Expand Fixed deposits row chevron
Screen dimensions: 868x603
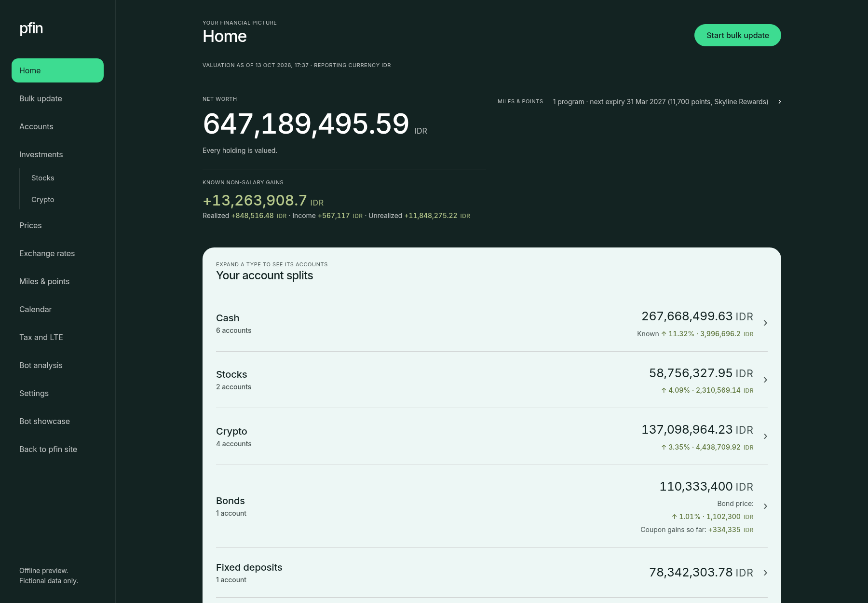point(765,573)
